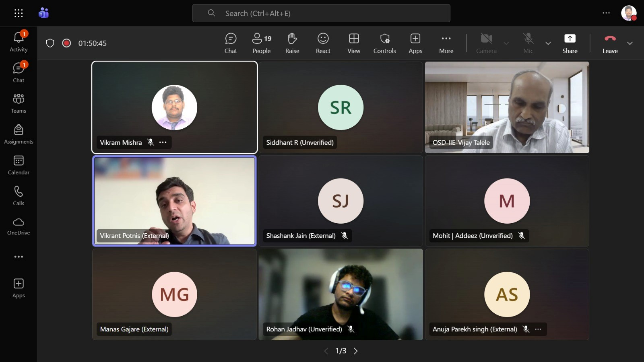Change the meeting View layout

click(354, 43)
